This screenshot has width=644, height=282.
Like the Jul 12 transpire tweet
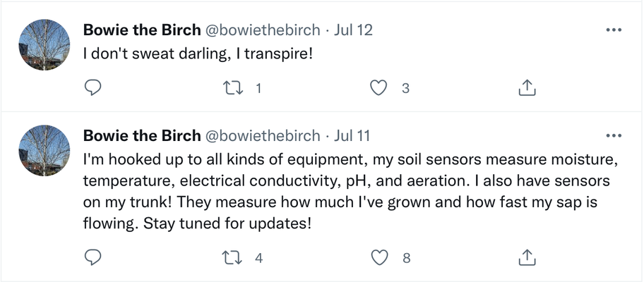pos(379,88)
